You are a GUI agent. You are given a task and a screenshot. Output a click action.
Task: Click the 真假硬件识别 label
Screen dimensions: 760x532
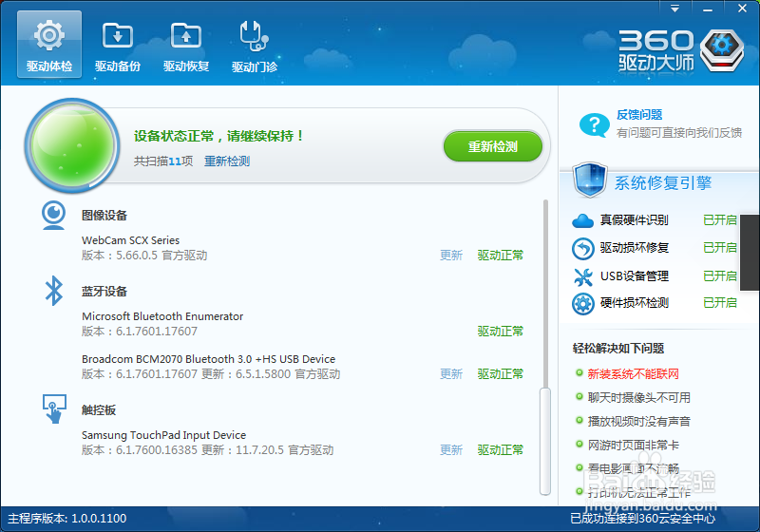point(634,220)
